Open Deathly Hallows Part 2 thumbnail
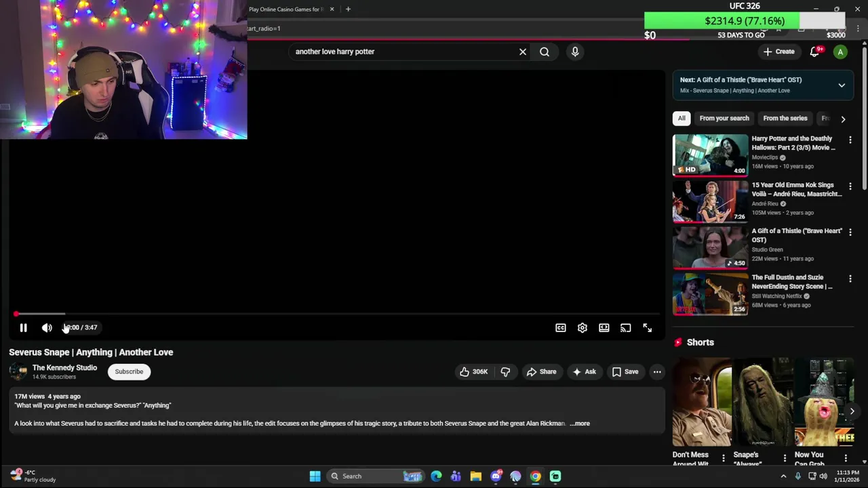 (x=710, y=155)
